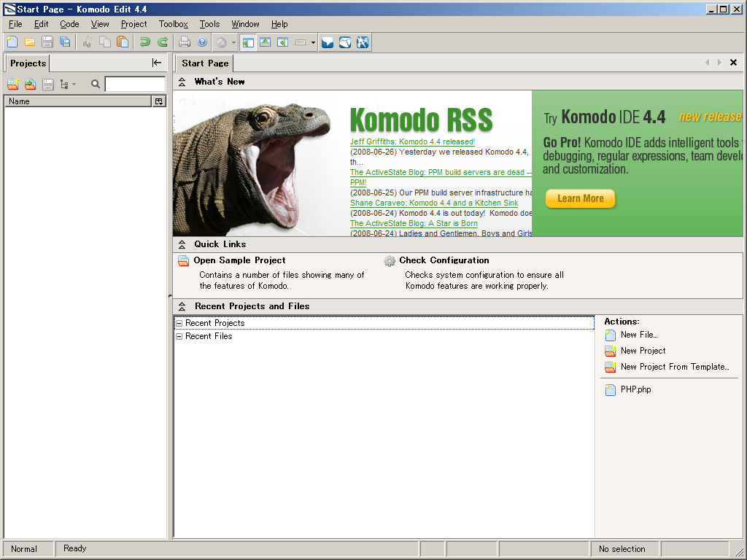Open recent file PHP.php
747x560 pixels.
[x=635, y=389]
